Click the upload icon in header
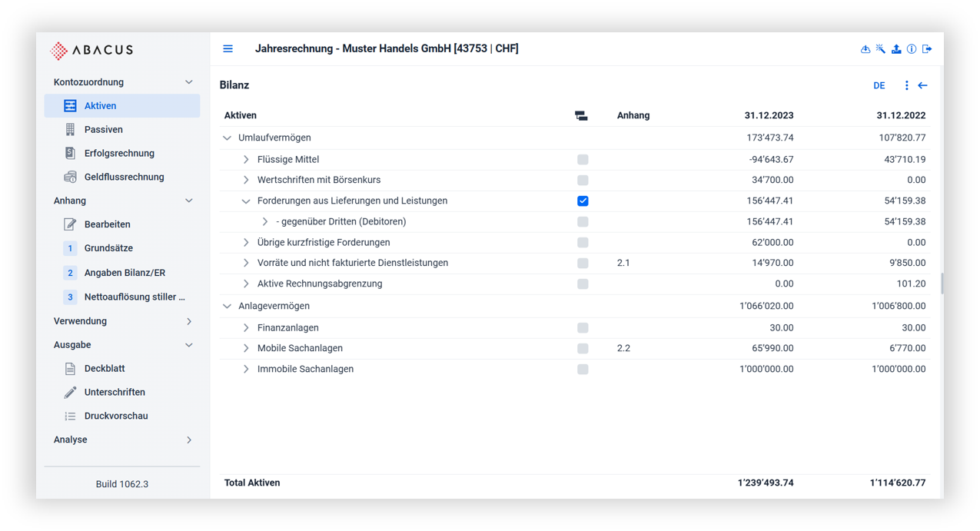 tap(896, 49)
